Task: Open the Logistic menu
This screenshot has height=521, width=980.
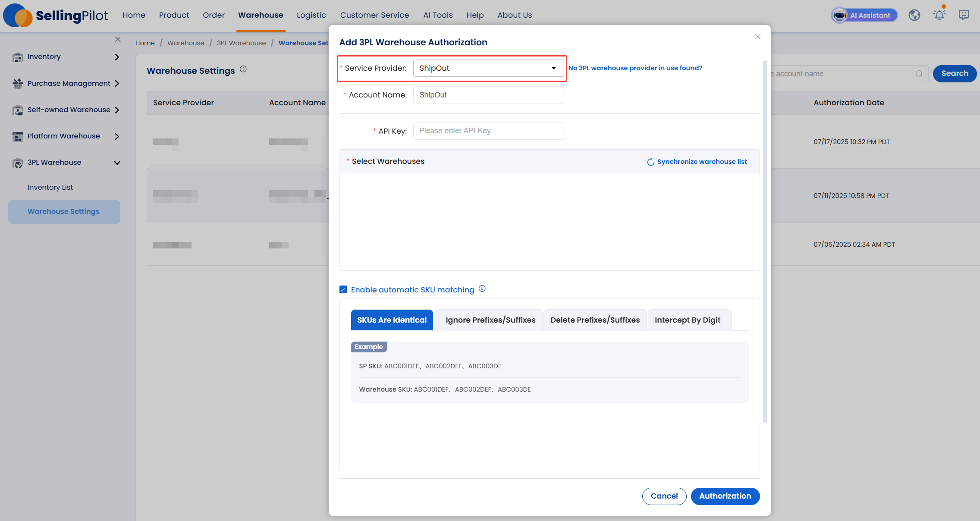Action: point(311,15)
